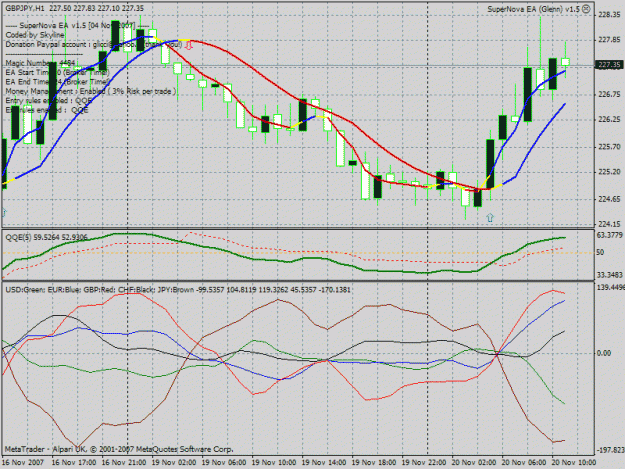Click the 225.70 price axis value
This screenshot has width=625, height=469.
[x=609, y=147]
